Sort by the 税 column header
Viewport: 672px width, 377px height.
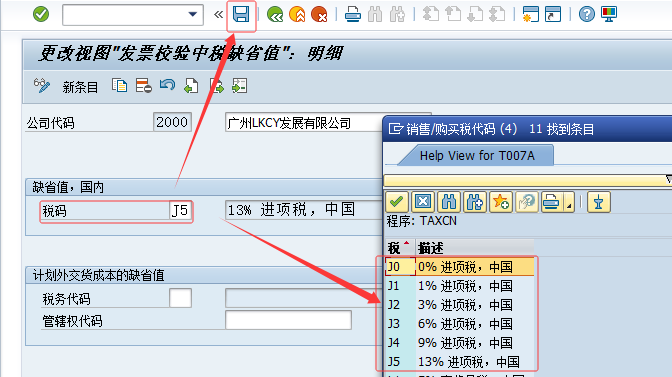[399, 248]
